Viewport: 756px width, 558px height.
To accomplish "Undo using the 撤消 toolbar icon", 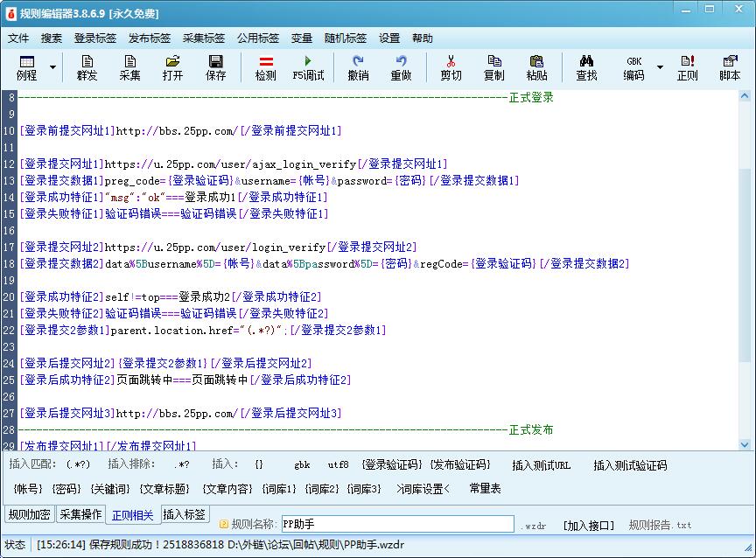I will point(358,67).
